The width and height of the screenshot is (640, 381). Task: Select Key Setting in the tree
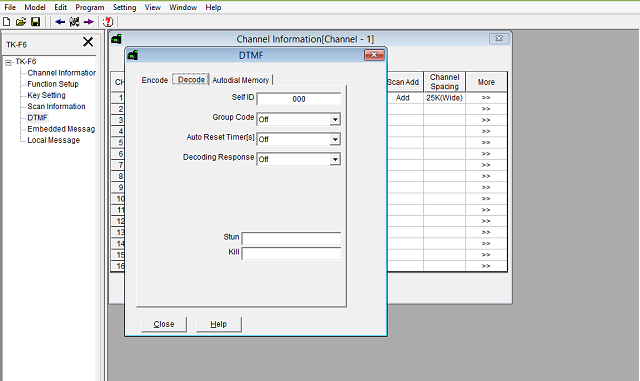click(46, 95)
